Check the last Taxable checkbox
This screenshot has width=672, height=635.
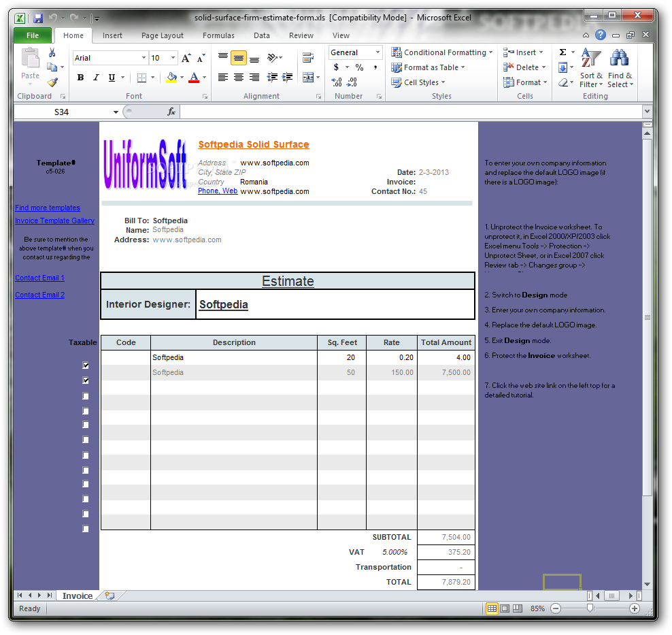click(86, 529)
